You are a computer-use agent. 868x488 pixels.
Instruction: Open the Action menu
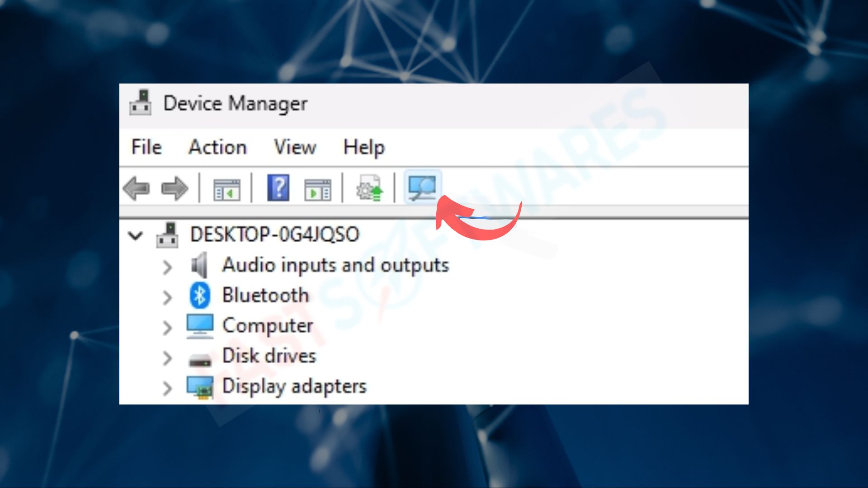coord(217,147)
